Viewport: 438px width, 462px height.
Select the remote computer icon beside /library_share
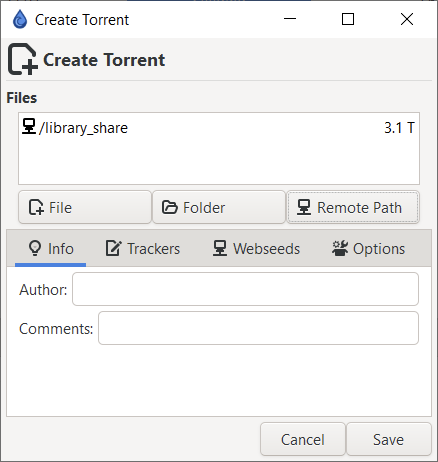[x=29, y=126]
